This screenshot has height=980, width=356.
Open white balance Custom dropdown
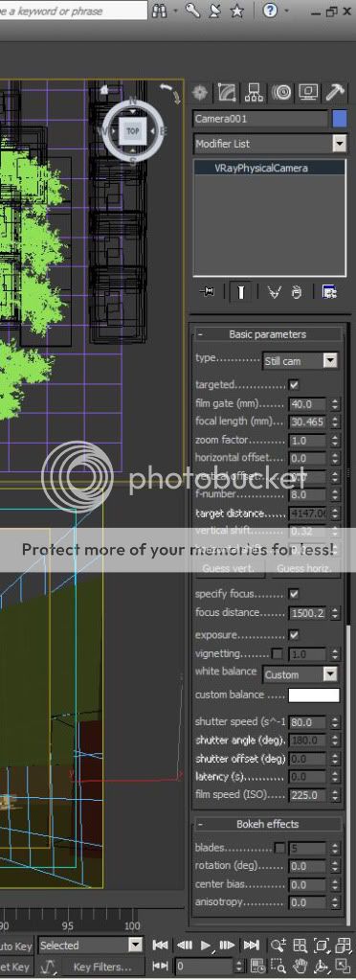click(x=300, y=674)
